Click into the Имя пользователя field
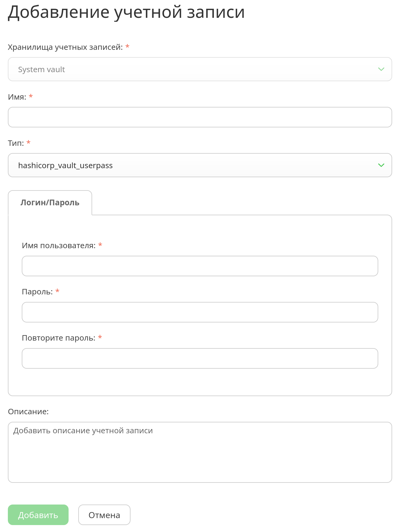Screen dimensions: 400x532 (200, 266)
